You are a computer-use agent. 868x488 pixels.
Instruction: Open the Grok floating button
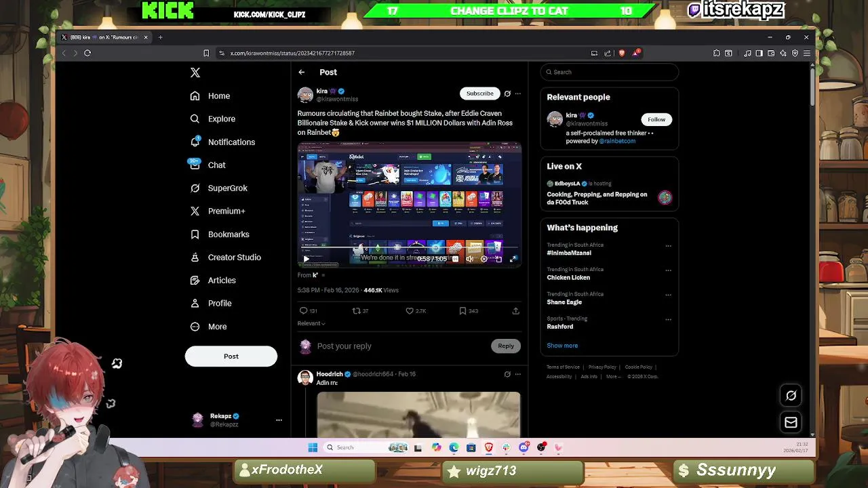click(791, 396)
